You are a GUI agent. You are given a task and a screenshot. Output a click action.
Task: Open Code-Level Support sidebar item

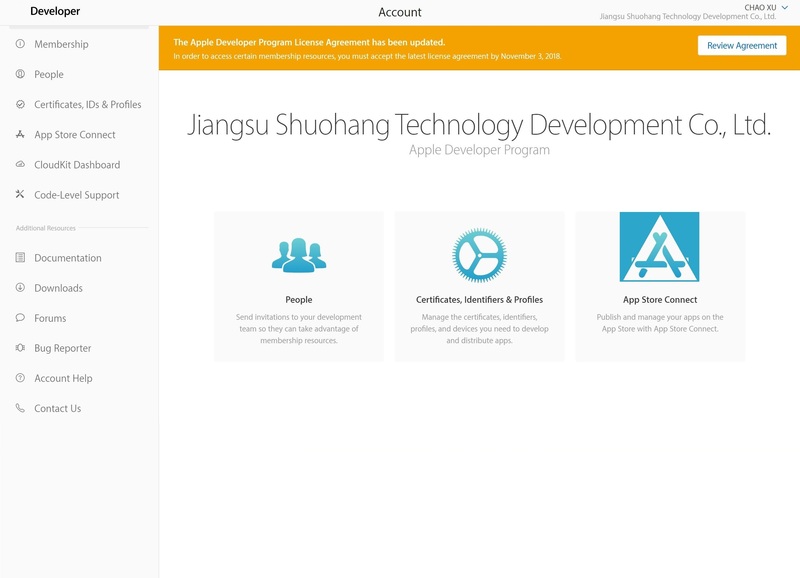click(x=77, y=195)
